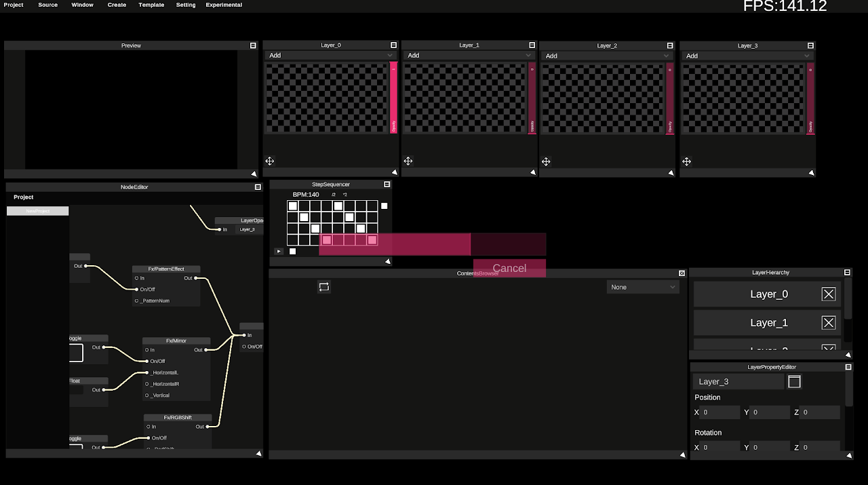Click the Preview panel menu icon
Image resolution: width=868 pixels, height=485 pixels.
[252, 45]
